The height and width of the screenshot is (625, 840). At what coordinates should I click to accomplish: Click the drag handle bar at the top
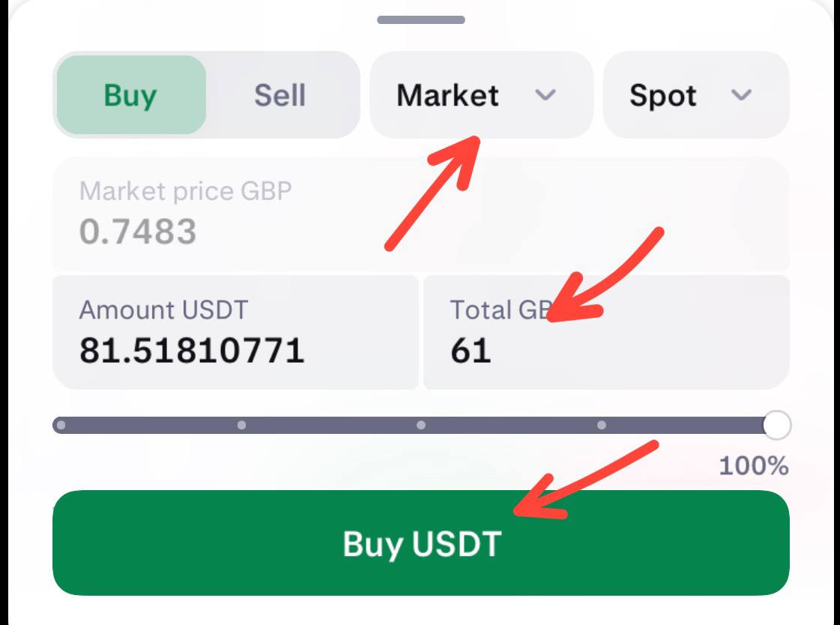click(x=420, y=19)
